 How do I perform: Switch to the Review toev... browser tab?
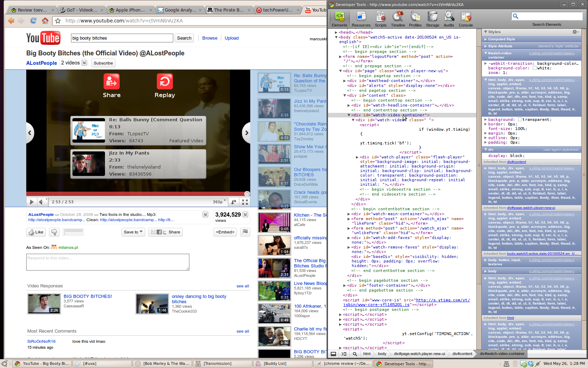pyautogui.click(x=32, y=10)
